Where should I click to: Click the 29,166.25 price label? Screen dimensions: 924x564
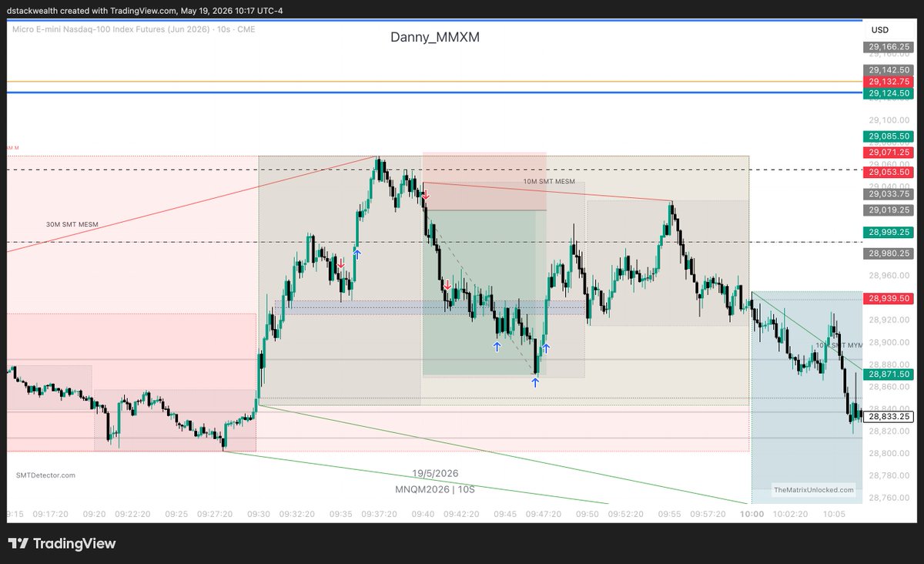tap(889, 46)
